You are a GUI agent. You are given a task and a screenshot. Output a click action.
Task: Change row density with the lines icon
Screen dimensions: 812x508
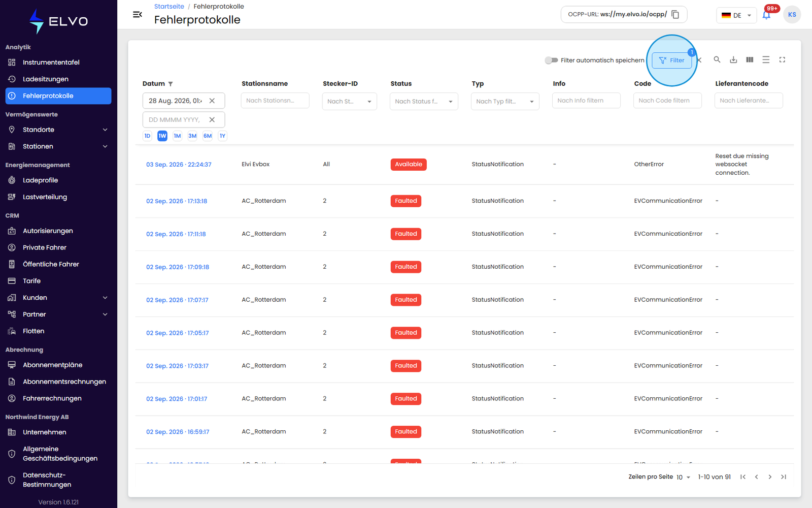[766, 60]
